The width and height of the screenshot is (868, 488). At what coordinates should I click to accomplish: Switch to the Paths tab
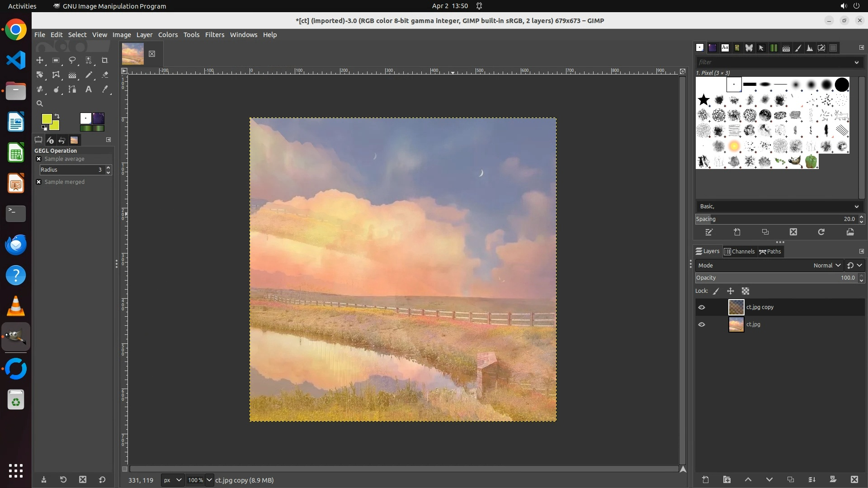click(x=770, y=252)
